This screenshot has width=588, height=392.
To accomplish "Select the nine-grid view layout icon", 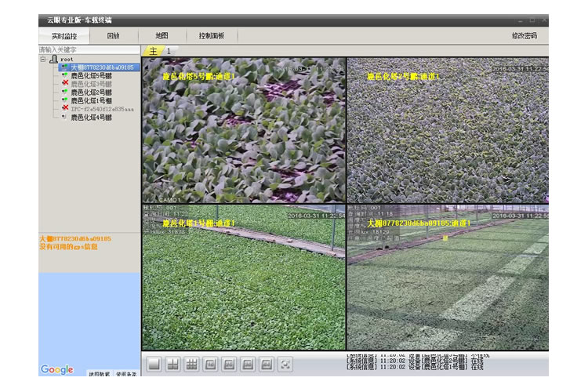I will (x=191, y=364).
